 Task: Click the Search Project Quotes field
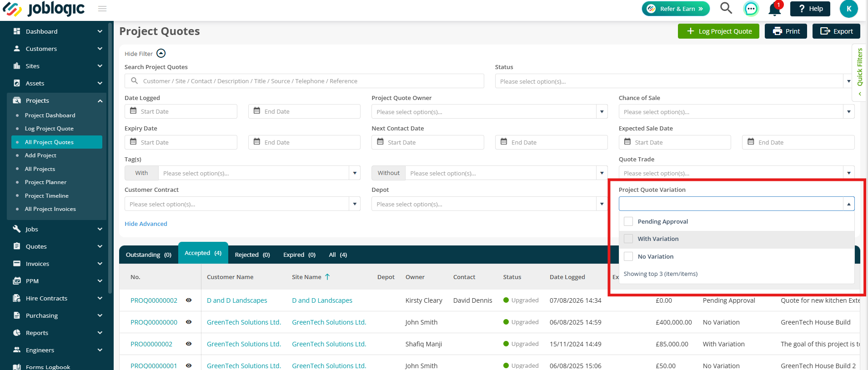coord(304,81)
